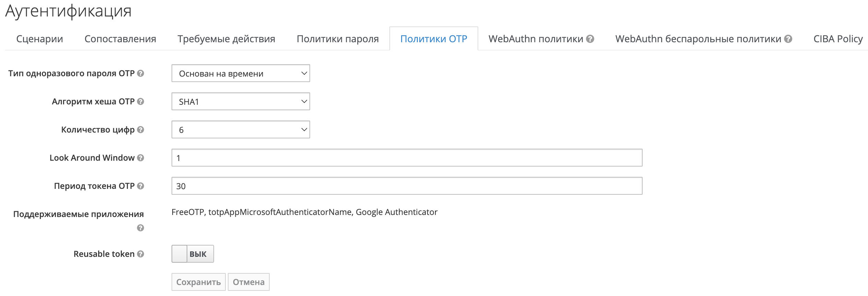The height and width of the screenshot is (296, 868).
Task: Click help icon on WebAuthn беспарольные политики tab
Action: pyautogui.click(x=788, y=39)
